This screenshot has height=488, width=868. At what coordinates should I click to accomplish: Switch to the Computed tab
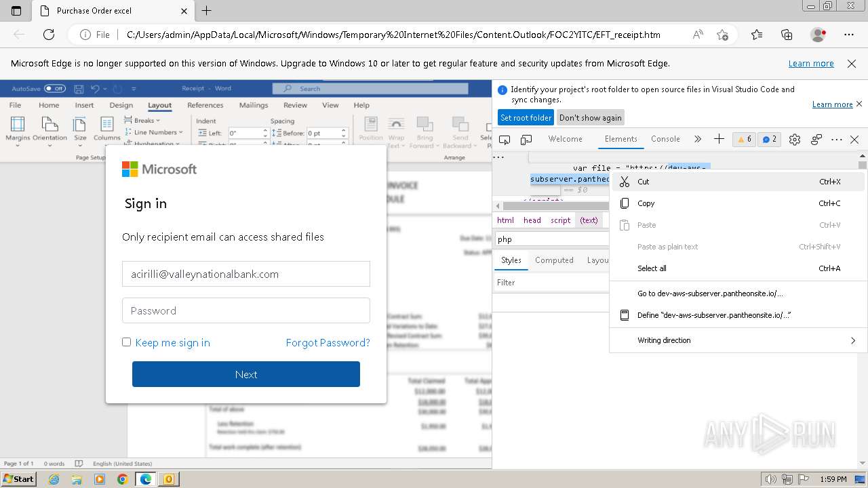pyautogui.click(x=554, y=260)
